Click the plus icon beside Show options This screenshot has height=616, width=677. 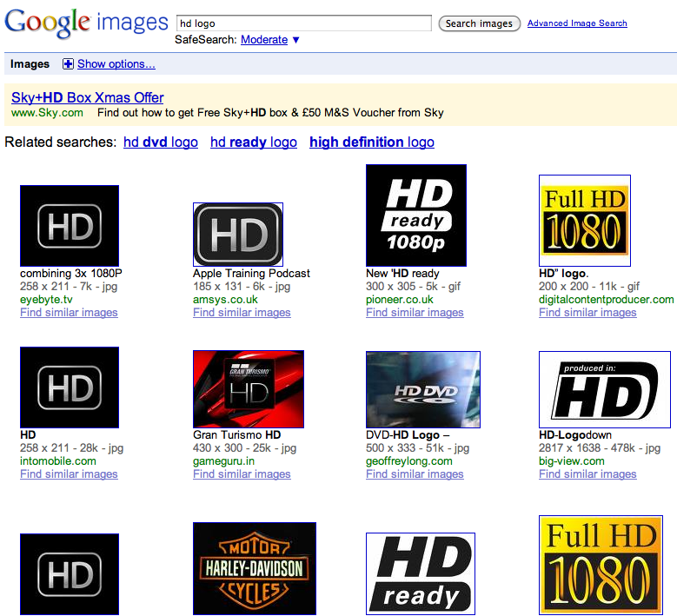pyautogui.click(x=68, y=64)
